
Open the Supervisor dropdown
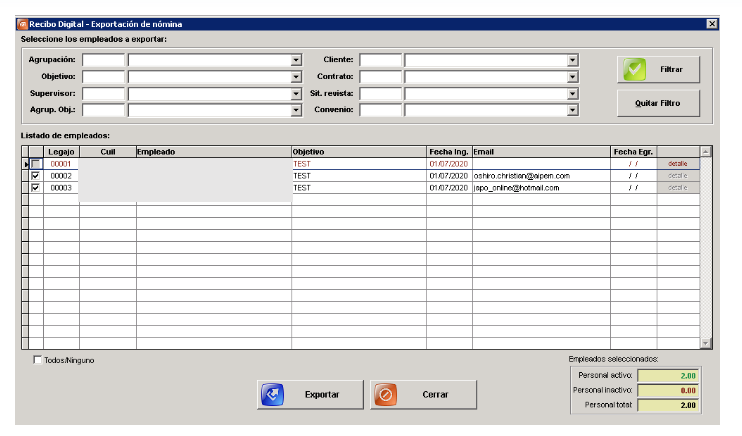click(296, 94)
